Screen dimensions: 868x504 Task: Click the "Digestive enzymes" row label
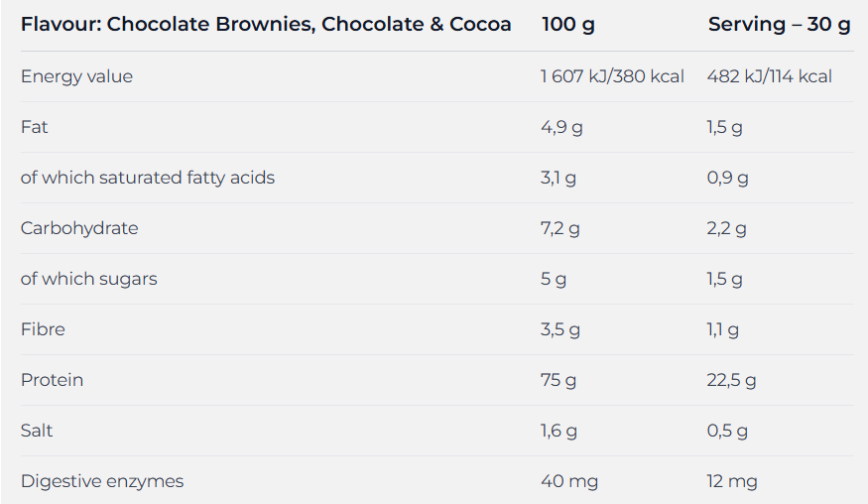click(x=102, y=481)
